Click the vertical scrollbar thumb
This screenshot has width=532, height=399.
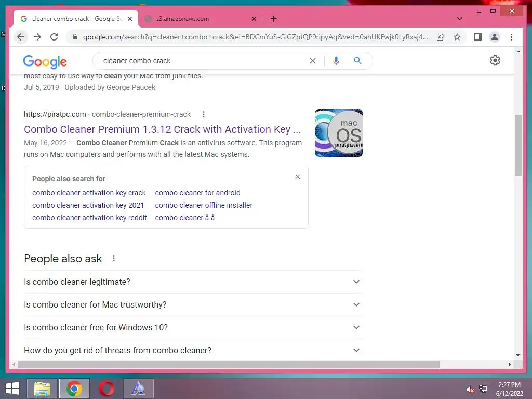coord(518,145)
